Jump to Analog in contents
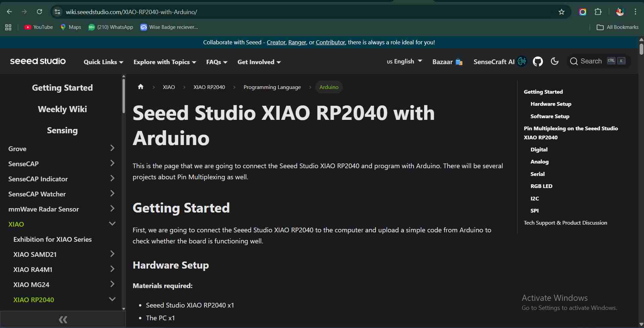Viewport: 644px width, 328px height. (x=539, y=161)
